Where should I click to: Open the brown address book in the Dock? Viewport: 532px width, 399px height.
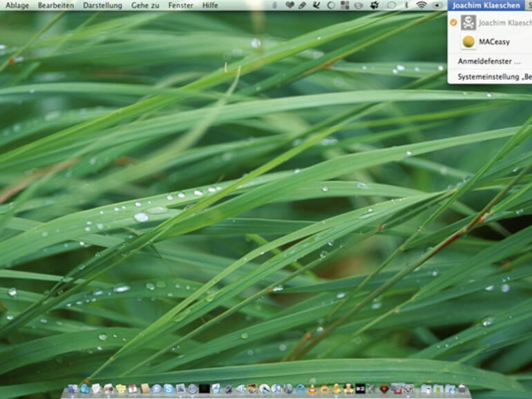click(x=145, y=389)
